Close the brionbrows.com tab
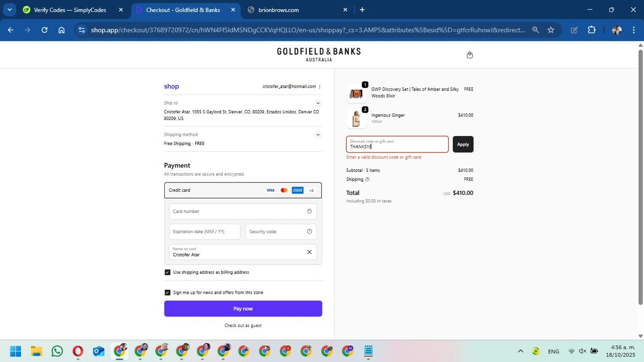 [345, 10]
